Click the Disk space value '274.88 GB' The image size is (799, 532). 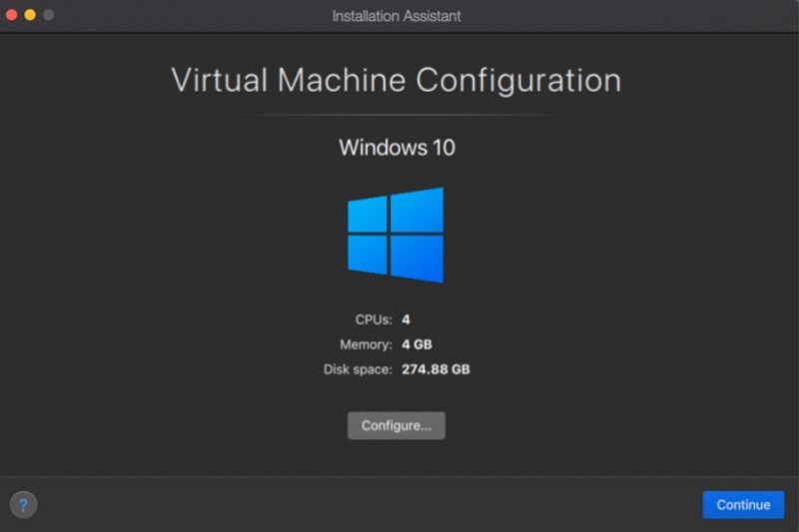click(x=435, y=369)
